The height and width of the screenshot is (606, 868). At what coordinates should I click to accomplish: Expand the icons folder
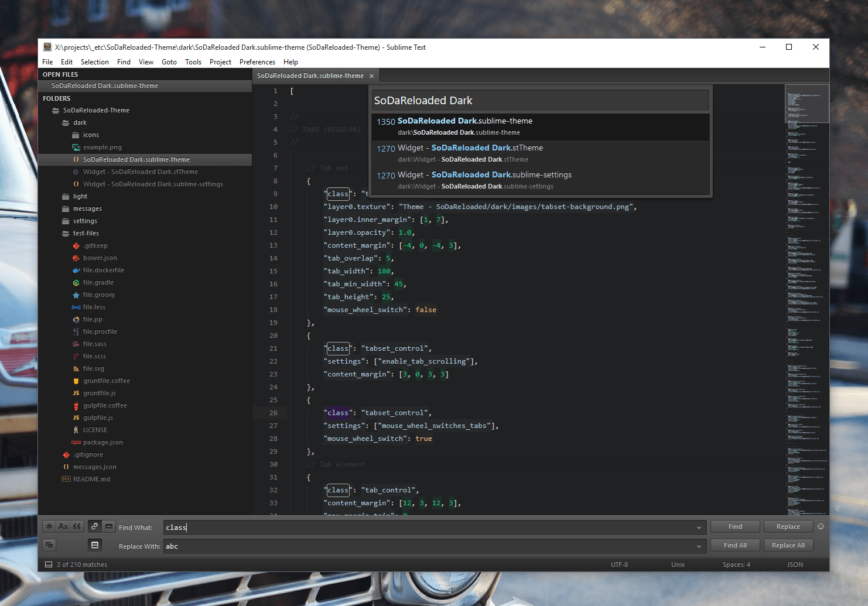(76, 135)
